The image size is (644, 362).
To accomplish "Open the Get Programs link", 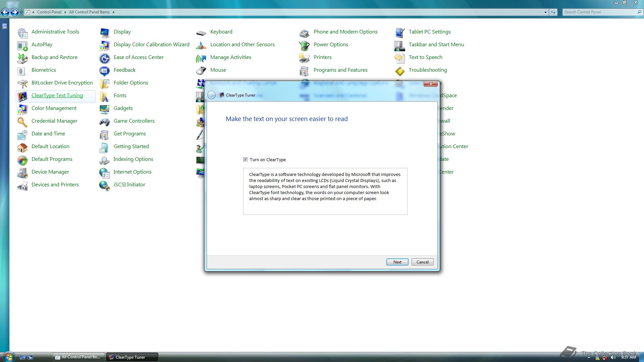I will click(x=129, y=134).
